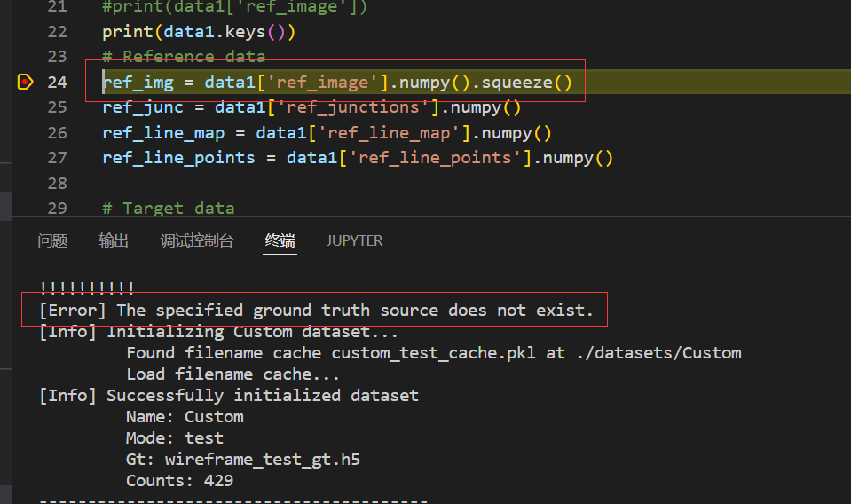The image size is (851, 504).
Task: Place cursor in print(data1.keys()) line
Action: (x=199, y=32)
